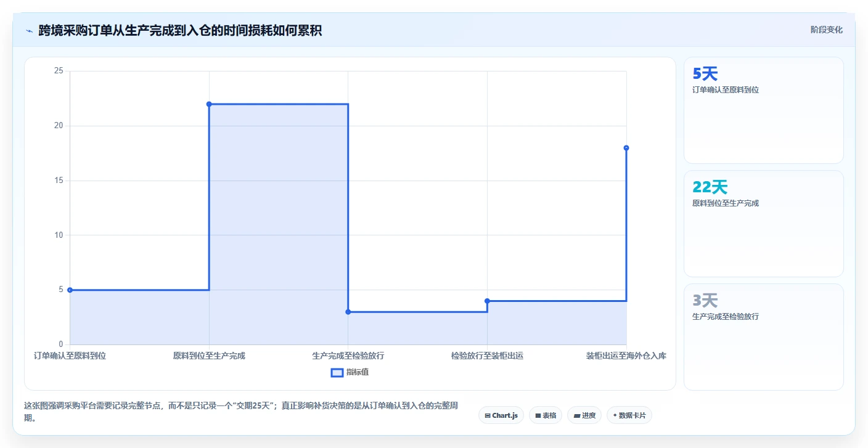Toggle the 指标值 legend swatch
868x448 pixels.
(x=337, y=372)
